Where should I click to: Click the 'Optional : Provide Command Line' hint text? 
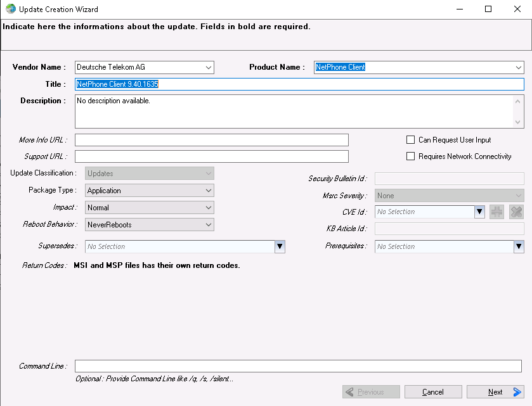point(154,379)
